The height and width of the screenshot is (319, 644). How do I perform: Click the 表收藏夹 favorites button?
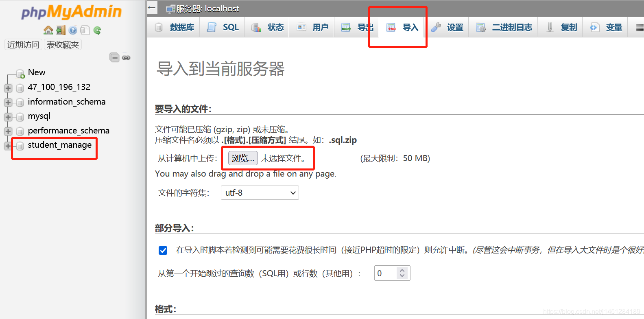tap(63, 45)
